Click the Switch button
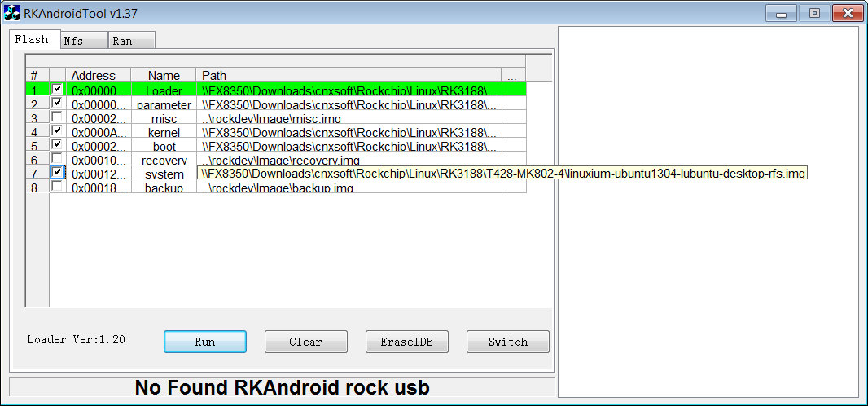The image size is (868, 406). click(x=508, y=342)
